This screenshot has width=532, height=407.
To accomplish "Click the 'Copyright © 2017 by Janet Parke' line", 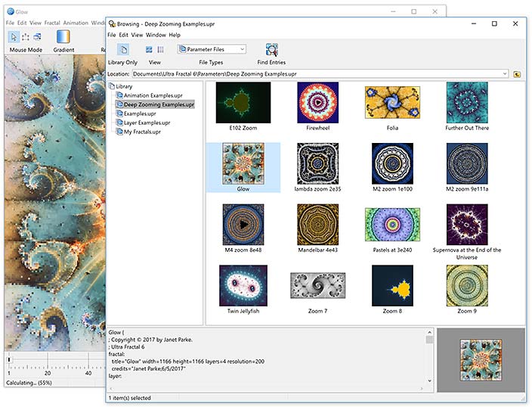I will point(150,340).
